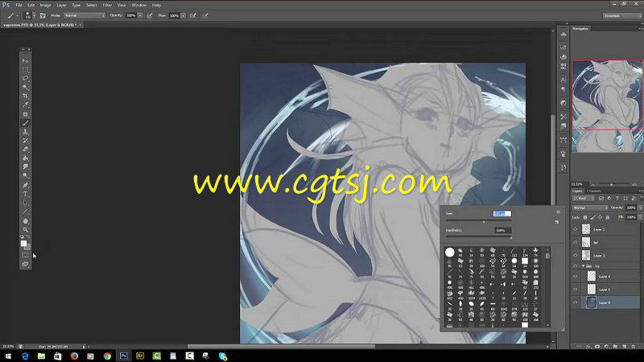Toggle visibility of Layer 5
644x362 pixels.
click(575, 290)
